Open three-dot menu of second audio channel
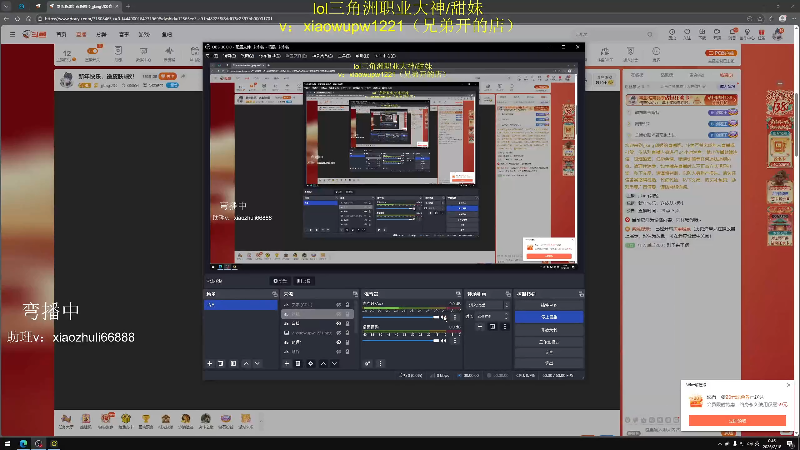Image resolution: width=800 pixels, height=450 pixels. pyautogui.click(x=455, y=340)
